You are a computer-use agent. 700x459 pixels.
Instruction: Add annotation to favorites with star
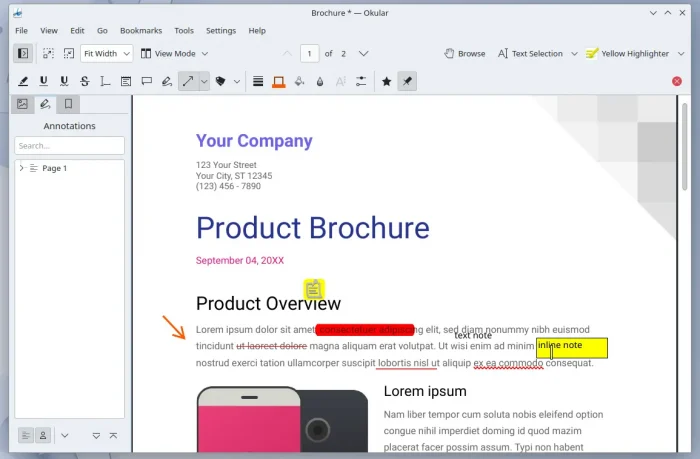[x=386, y=81]
